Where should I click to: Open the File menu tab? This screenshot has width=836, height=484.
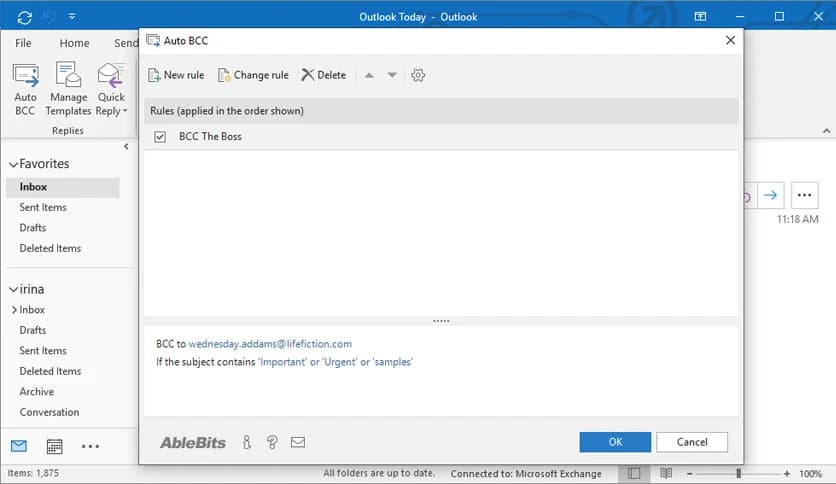[x=23, y=43]
